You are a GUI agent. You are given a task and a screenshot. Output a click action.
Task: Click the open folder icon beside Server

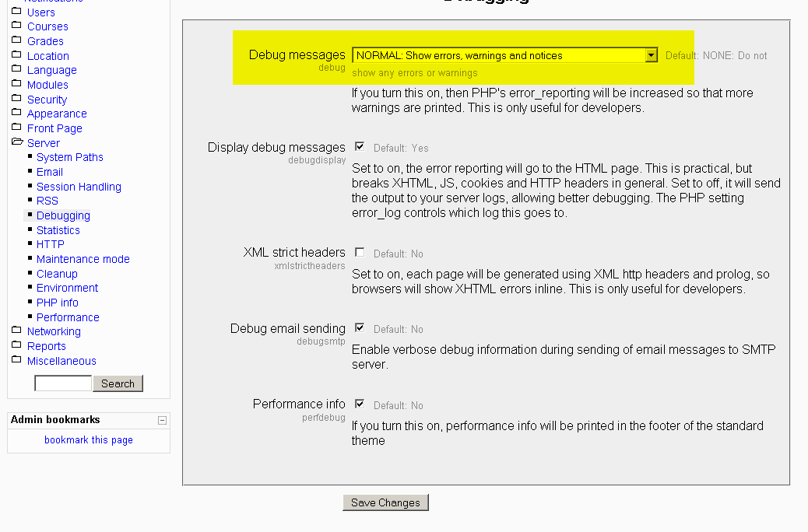[18, 141]
